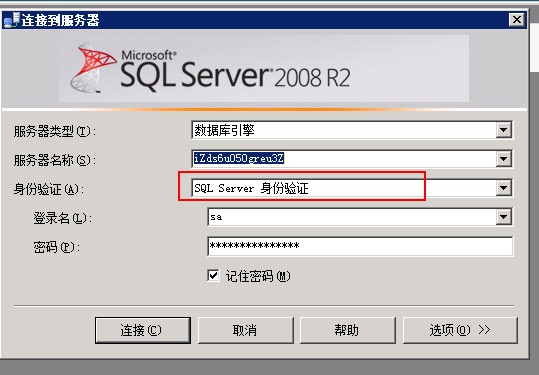The height and width of the screenshot is (375, 539).
Task: Open the 服务器名称 dropdown arrow
Action: click(504, 159)
